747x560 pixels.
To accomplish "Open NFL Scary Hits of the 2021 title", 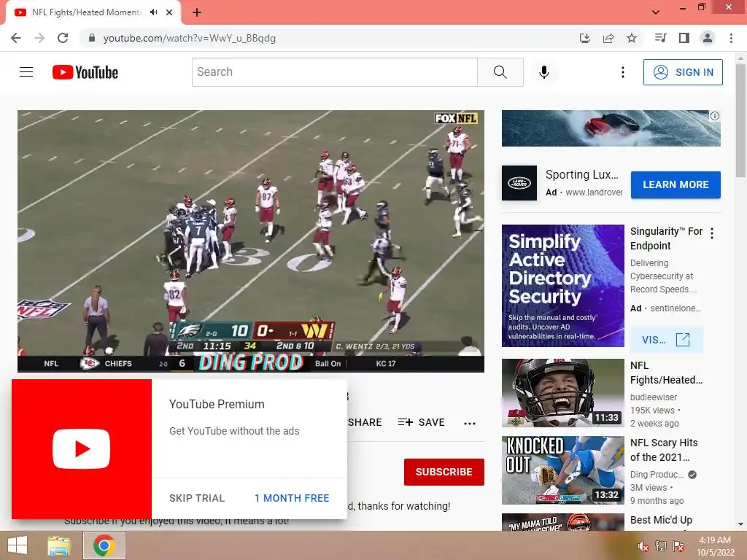I will click(664, 450).
